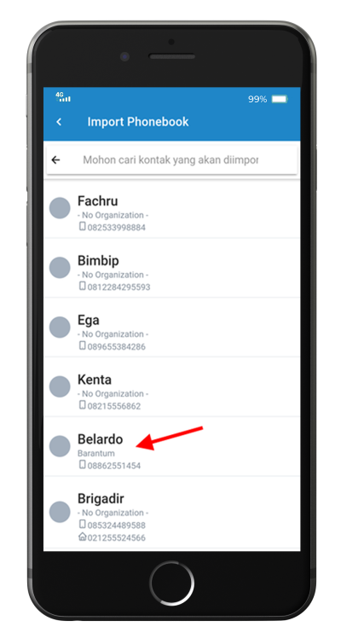Open the Belardo contact entry
Image resolution: width=341 pixels, height=644 pixels.
click(172, 447)
